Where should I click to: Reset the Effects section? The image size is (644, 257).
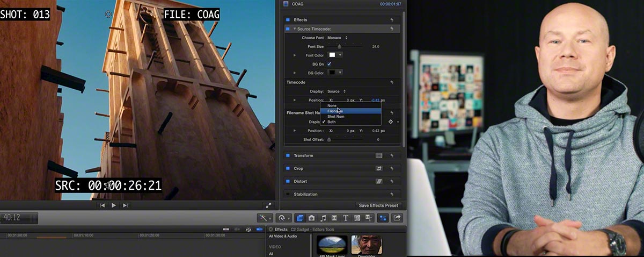392,20
